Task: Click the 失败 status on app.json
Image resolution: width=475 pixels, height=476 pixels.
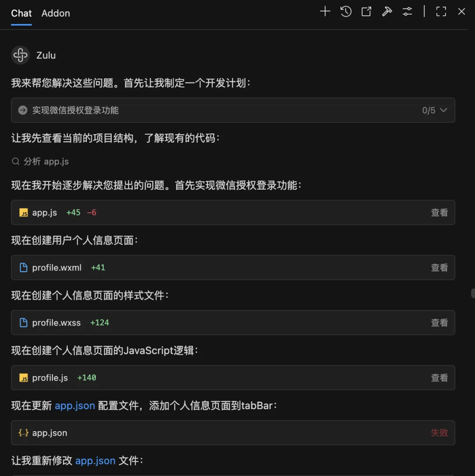Action: (439, 433)
